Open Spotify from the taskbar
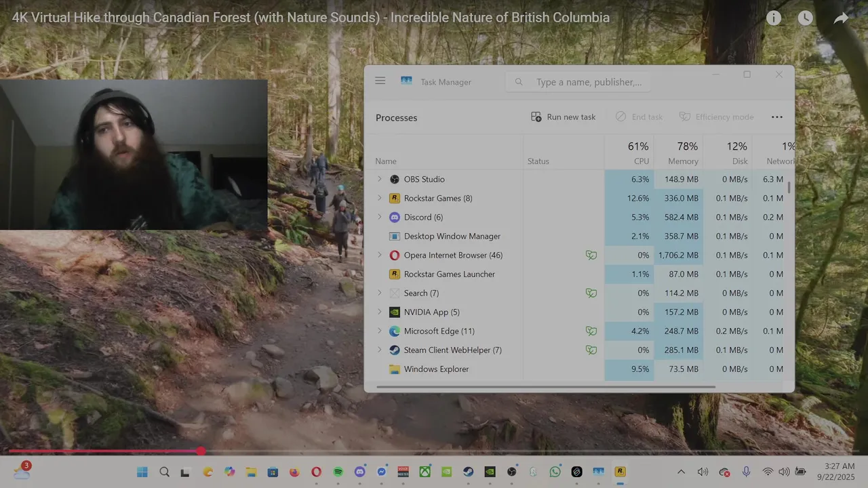The height and width of the screenshot is (488, 868). point(338,472)
